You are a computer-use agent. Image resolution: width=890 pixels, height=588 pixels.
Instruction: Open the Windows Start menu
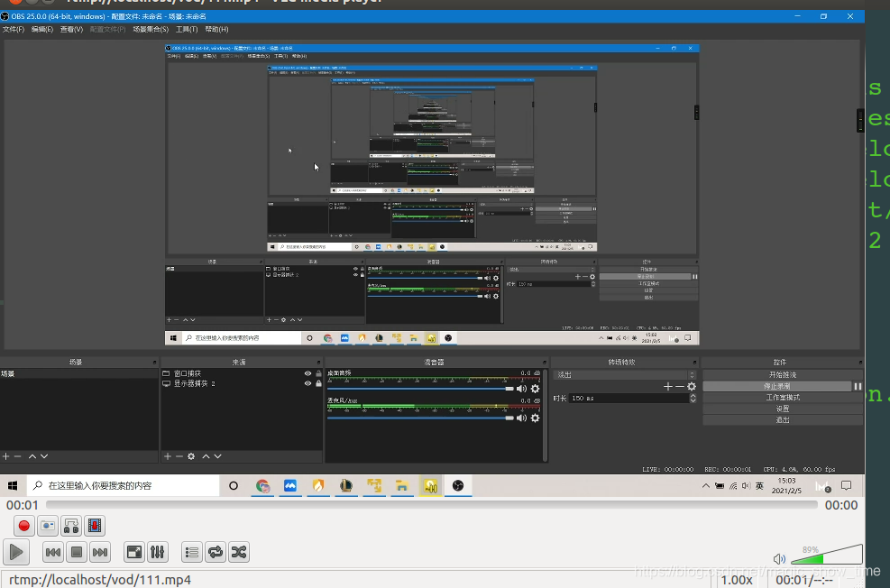pos(13,486)
